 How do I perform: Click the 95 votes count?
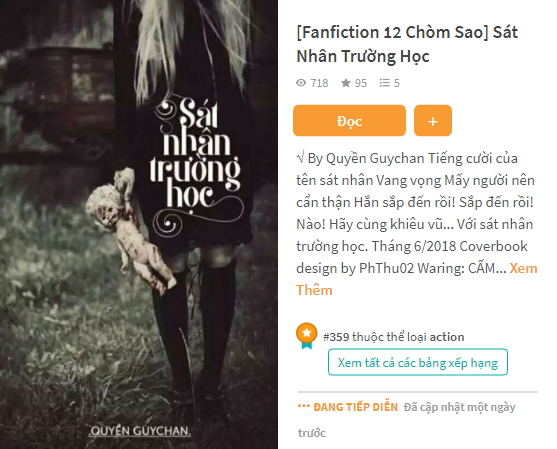tap(361, 83)
